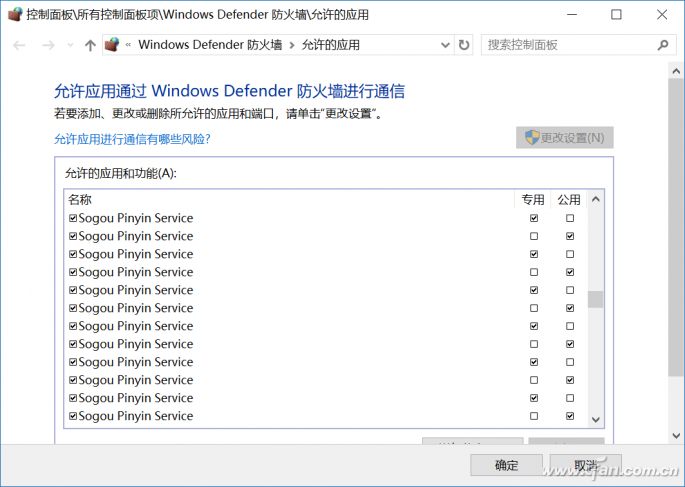Minimize the firewall window
This screenshot has width=685, height=487.
click(x=572, y=14)
